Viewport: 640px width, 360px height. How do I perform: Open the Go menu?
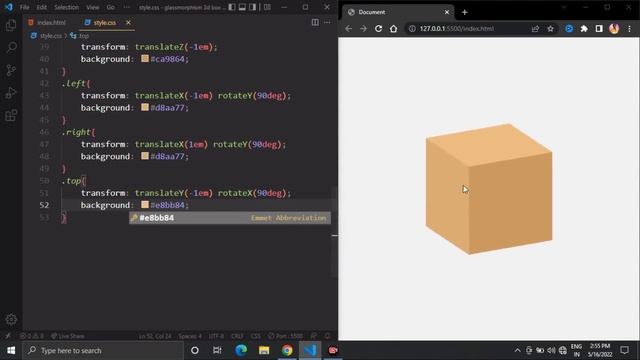pyautogui.click(x=111, y=7)
